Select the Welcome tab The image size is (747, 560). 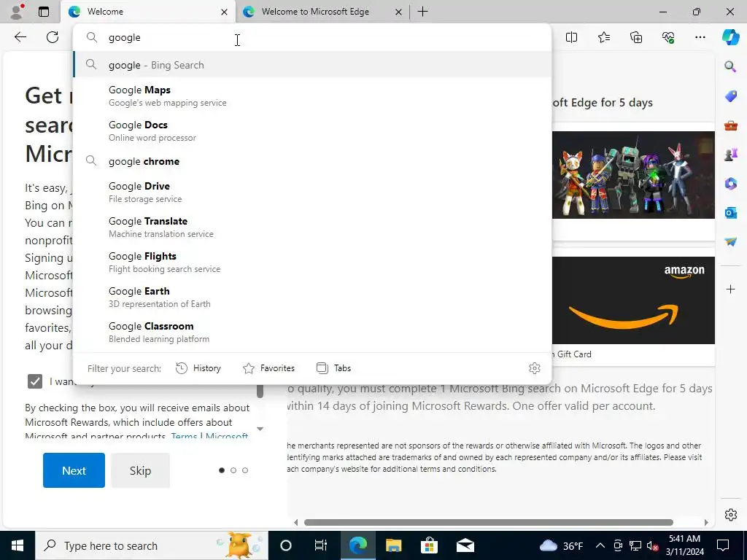click(147, 12)
